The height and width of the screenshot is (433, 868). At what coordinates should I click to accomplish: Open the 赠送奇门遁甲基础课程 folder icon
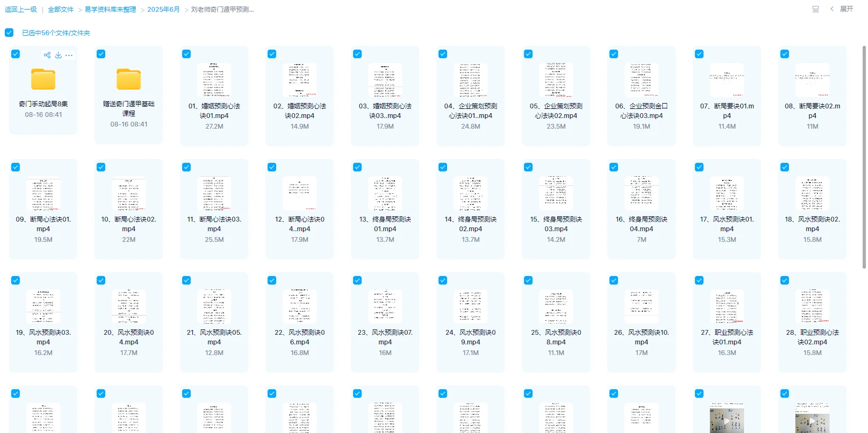(x=129, y=79)
